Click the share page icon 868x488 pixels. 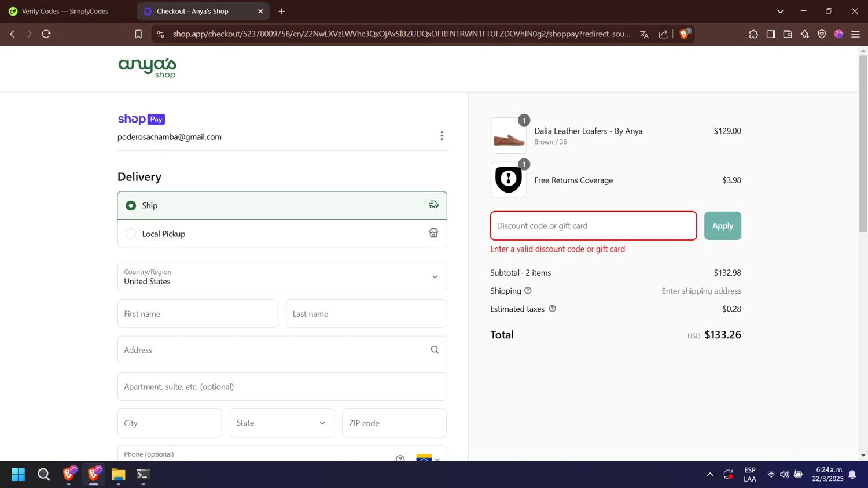pyautogui.click(x=663, y=34)
